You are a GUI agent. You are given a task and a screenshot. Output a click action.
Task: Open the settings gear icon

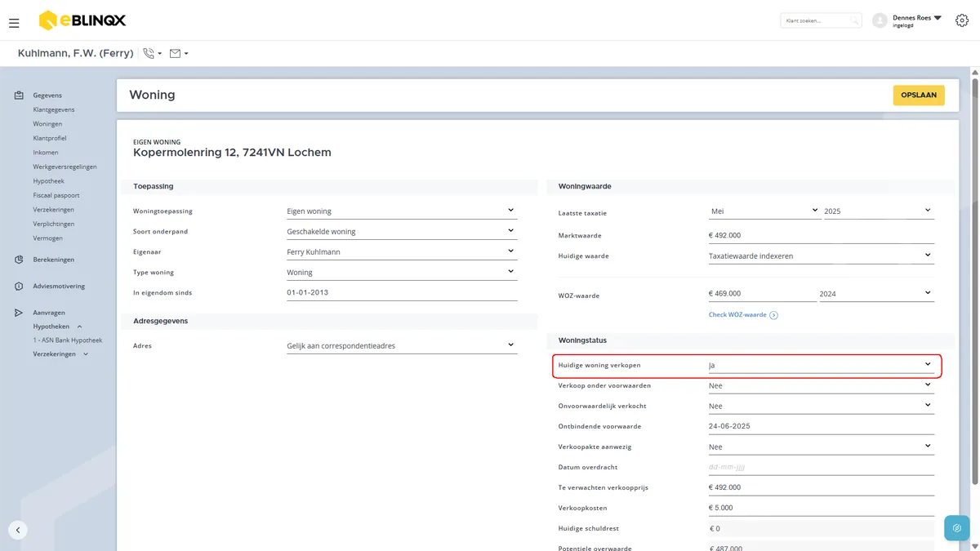click(x=961, y=20)
